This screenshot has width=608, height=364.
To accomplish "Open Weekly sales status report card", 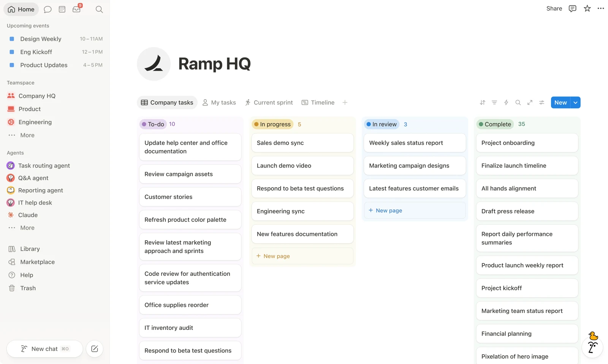I will pos(415,143).
